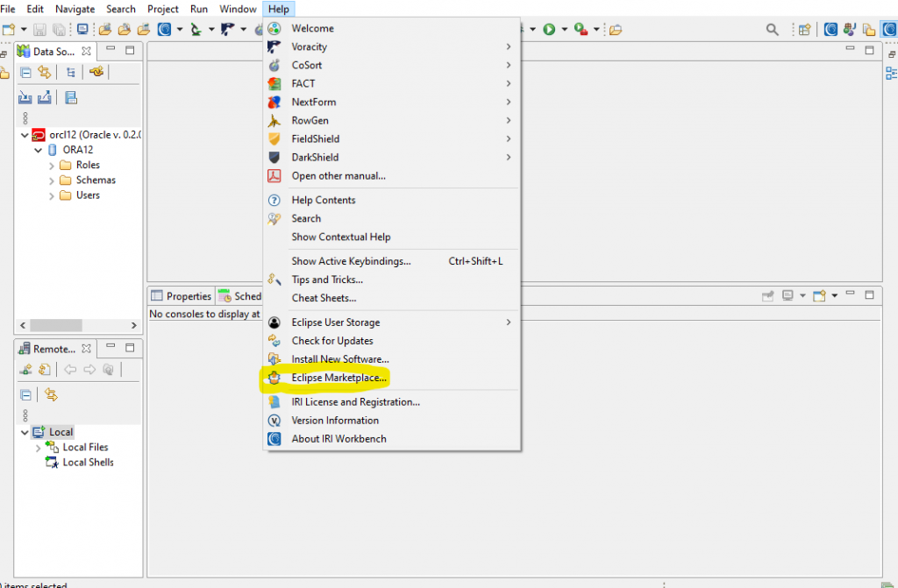Click the magnifier search icon

(772, 29)
